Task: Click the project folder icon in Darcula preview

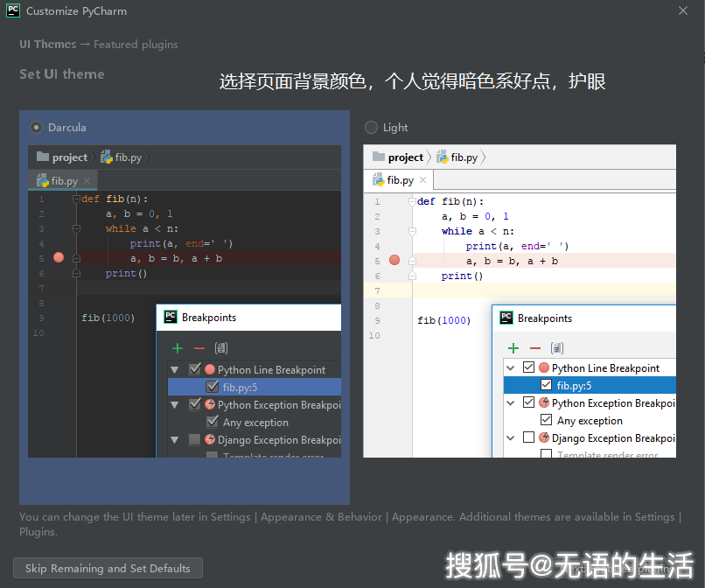Action: pyautogui.click(x=43, y=157)
